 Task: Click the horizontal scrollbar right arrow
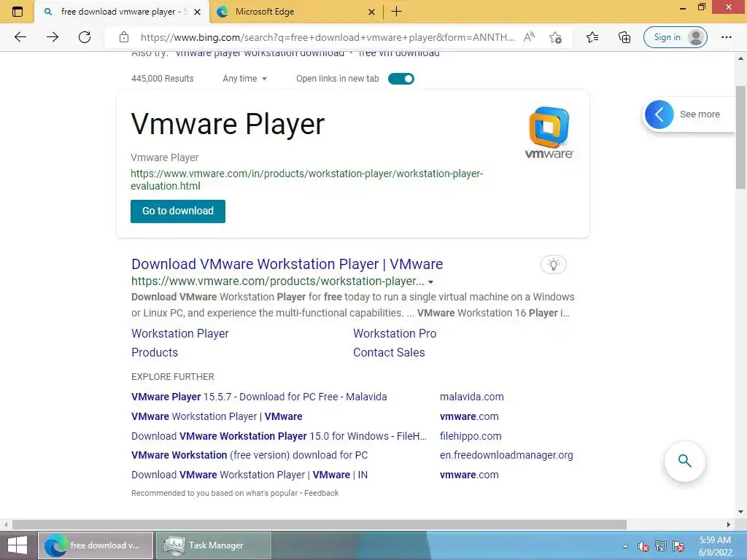[729, 524]
